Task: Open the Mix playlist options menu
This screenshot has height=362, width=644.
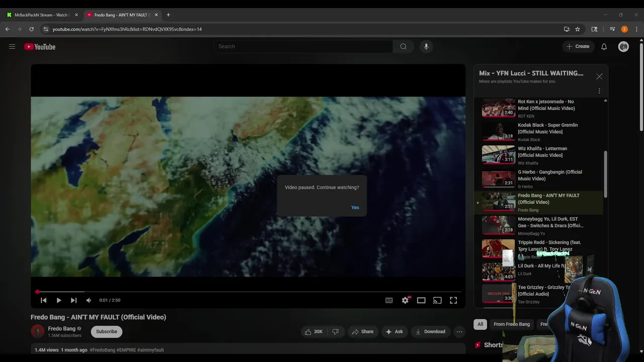Action: pyautogui.click(x=599, y=91)
